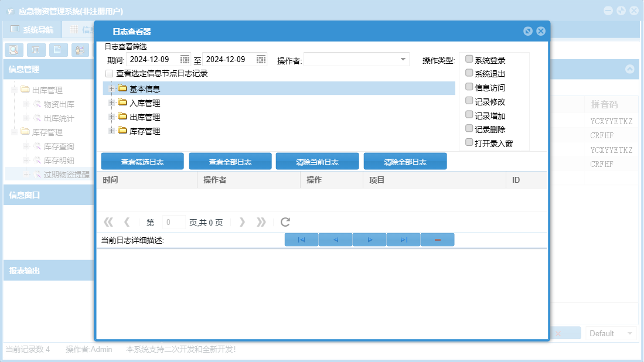Go to next log record arrow
644x362 pixels.
369,240
